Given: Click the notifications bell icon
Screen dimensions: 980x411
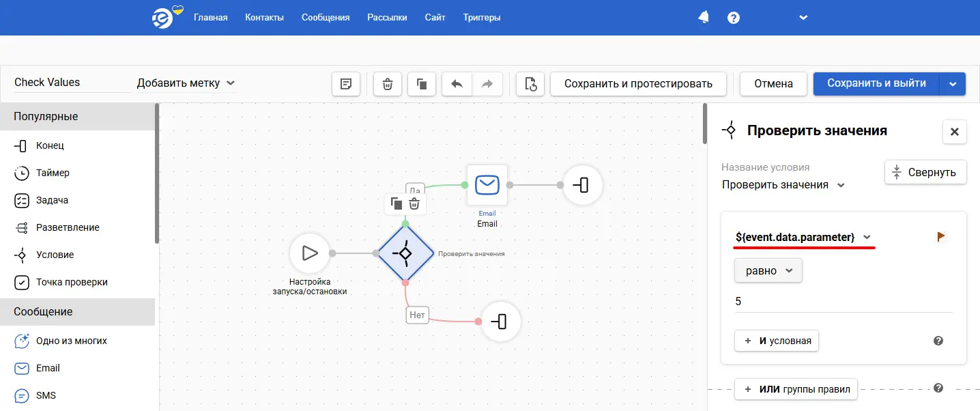Looking at the screenshot, I should (704, 18).
